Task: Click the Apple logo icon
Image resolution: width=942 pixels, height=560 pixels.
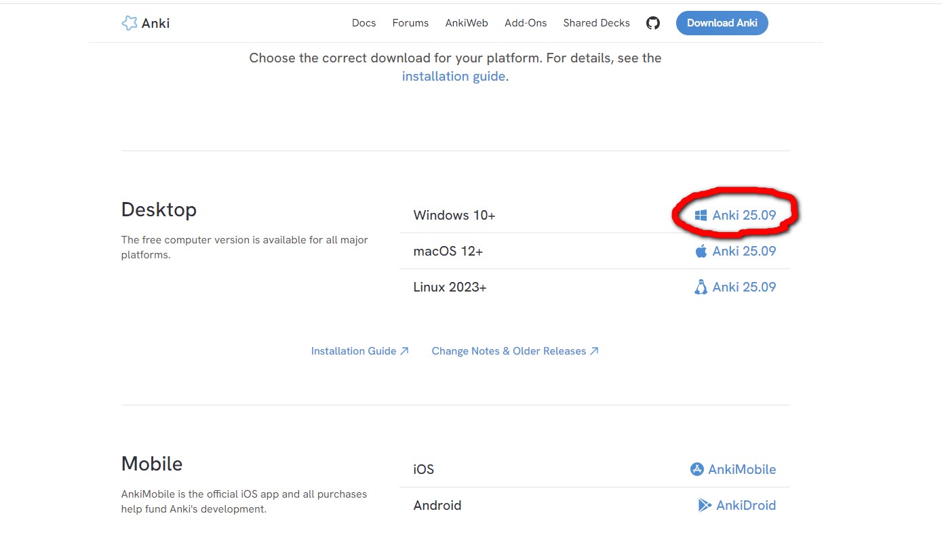Action: (x=701, y=252)
